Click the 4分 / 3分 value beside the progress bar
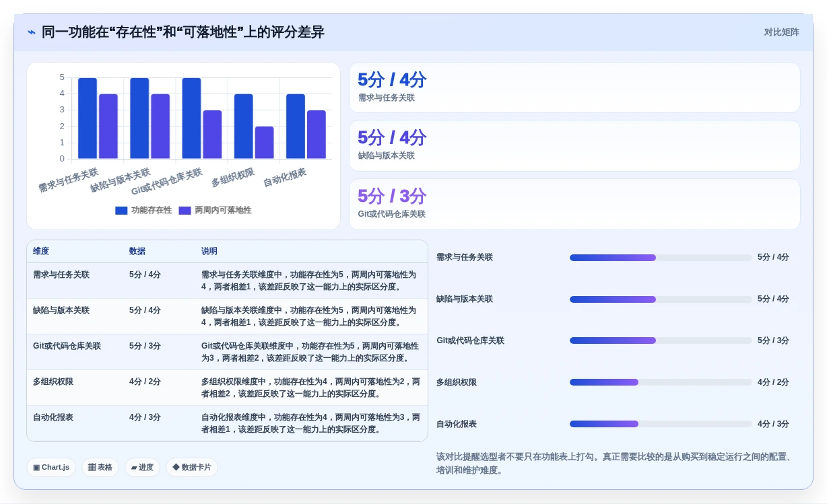The height and width of the screenshot is (504, 827). tap(773, 424)
